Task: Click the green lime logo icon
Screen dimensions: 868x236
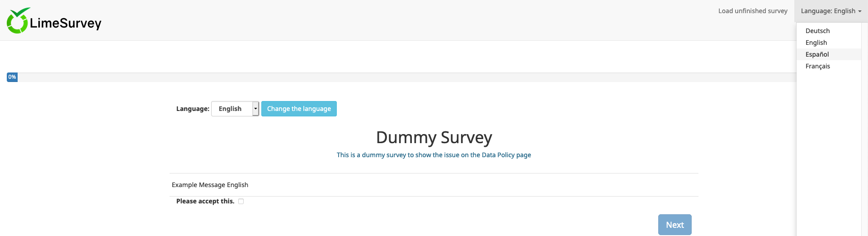Action: [x=18, y=21]
